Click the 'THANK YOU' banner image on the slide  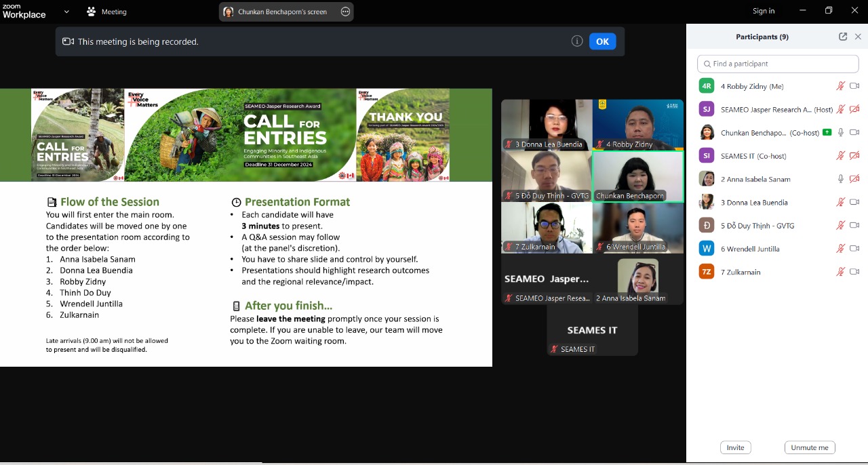pyautogui.click(x=403, y=135)
